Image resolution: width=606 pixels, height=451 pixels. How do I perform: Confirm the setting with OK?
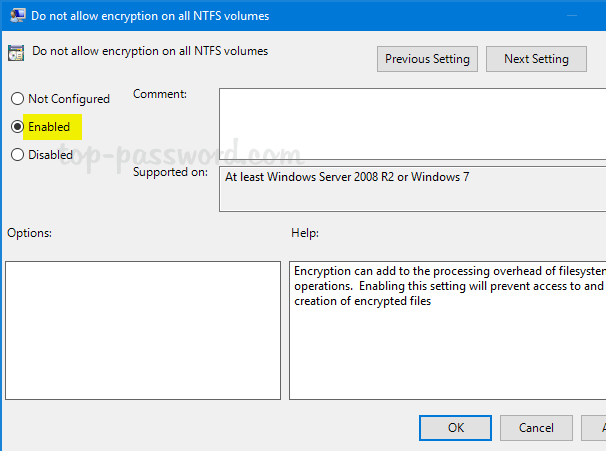tap(456, 428)
